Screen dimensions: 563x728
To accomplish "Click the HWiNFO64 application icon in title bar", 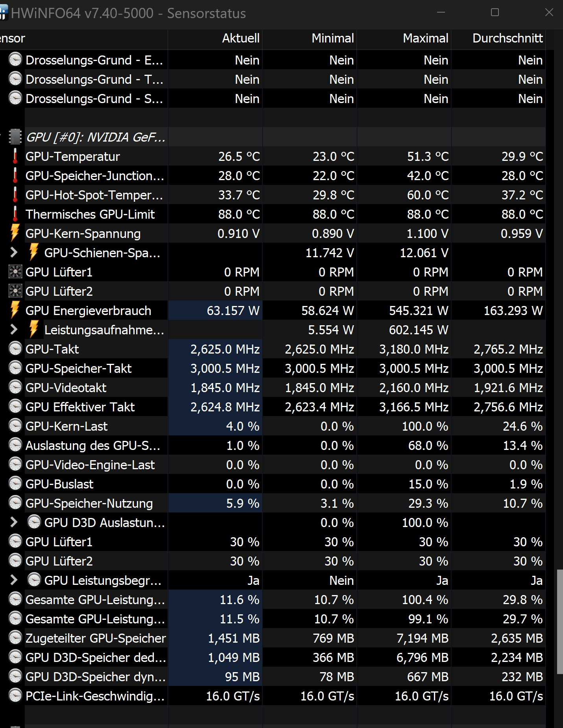I will click(x=4, y=13).
